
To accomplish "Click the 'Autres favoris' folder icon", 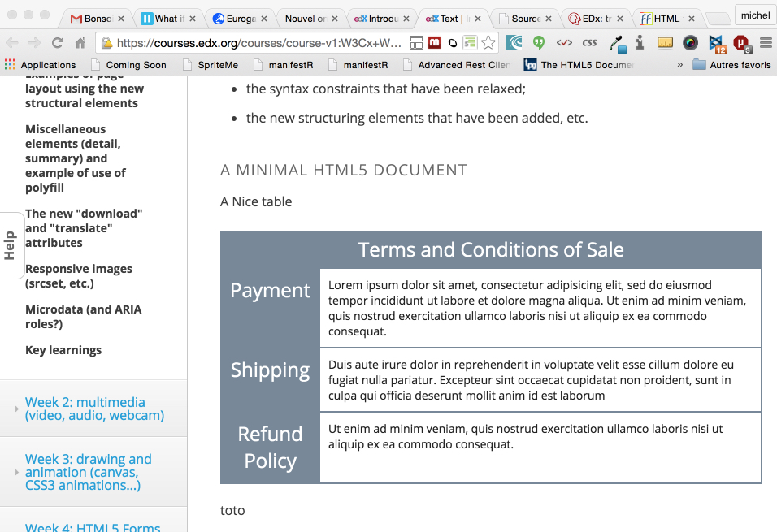I will pyautogui.click(x=700, y=65).
